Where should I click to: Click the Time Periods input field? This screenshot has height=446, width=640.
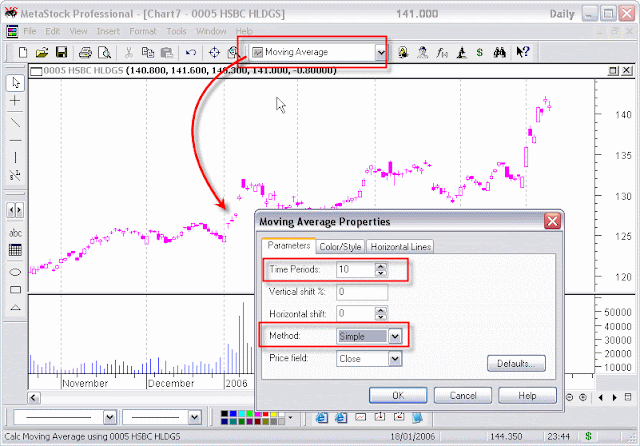click(356, 269)
